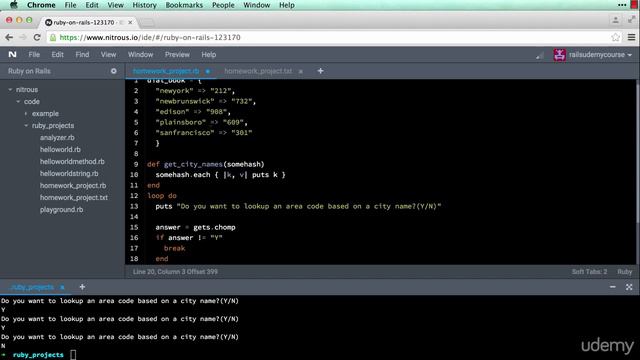This screenshot has width=640, height=360.
Task: Expand the example folder
Action: pyautogui.click(x=26, y=113)
